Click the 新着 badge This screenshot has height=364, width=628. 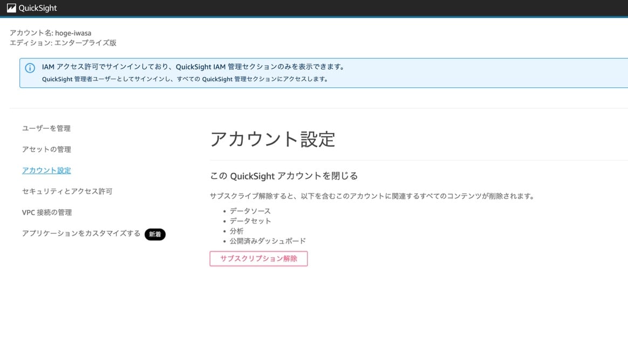pyautogui.click(x=155, y=234)
